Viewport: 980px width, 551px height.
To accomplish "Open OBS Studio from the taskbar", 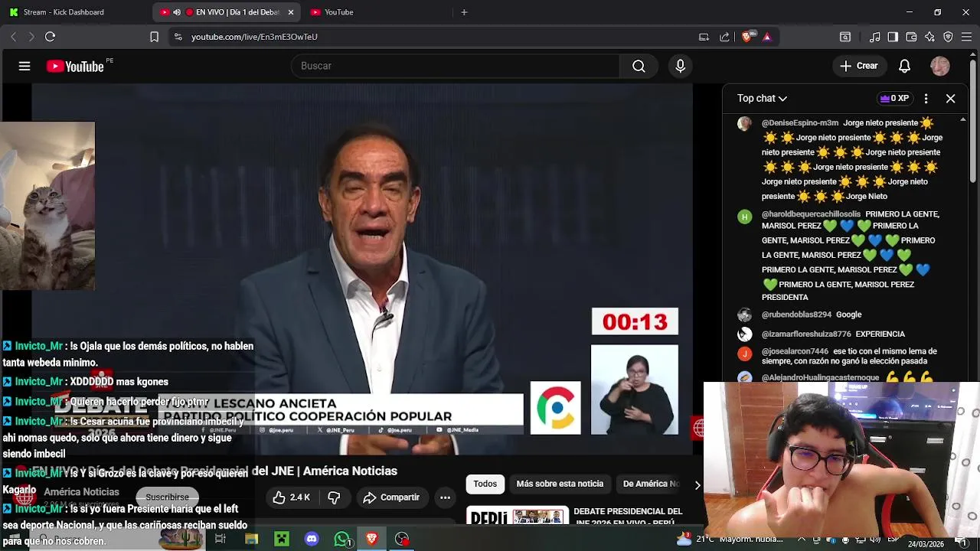I will point(402,540).
